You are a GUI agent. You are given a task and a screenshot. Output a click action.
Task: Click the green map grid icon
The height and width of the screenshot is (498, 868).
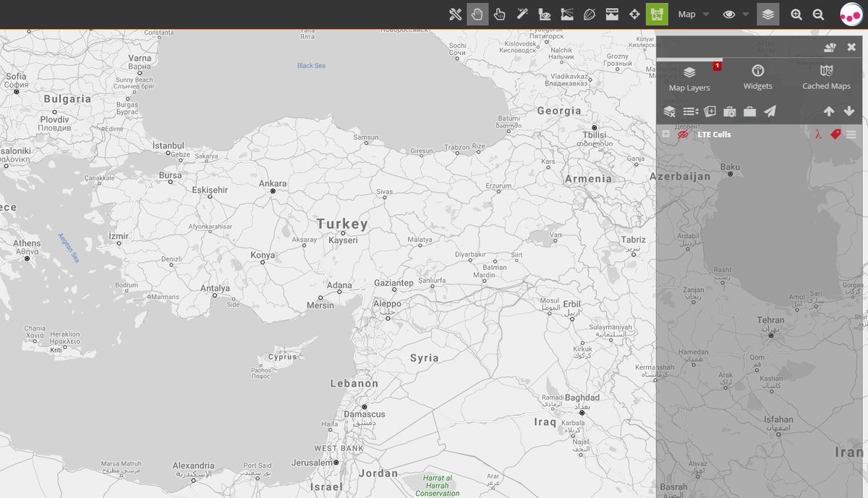pos(657,14)
